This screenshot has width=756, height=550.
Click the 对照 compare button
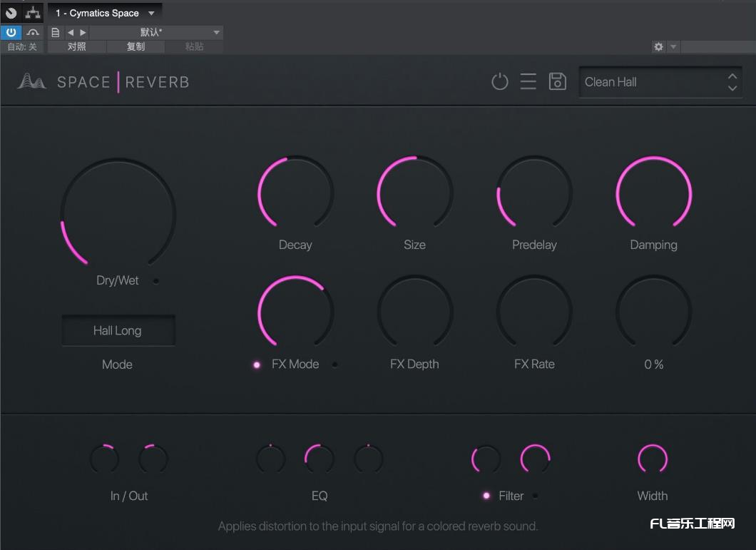pyautogui.click(x=77, y=46)
